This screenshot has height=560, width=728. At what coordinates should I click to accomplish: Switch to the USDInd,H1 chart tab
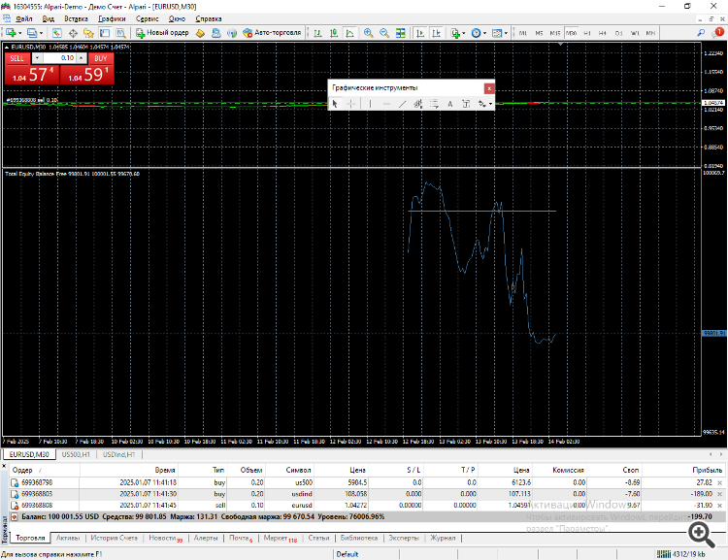pos(118,454)
